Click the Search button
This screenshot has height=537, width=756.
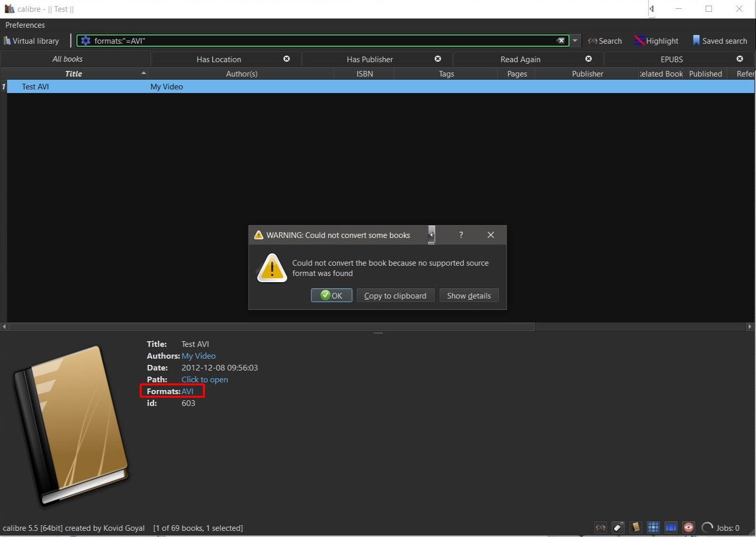click(604, 41)
